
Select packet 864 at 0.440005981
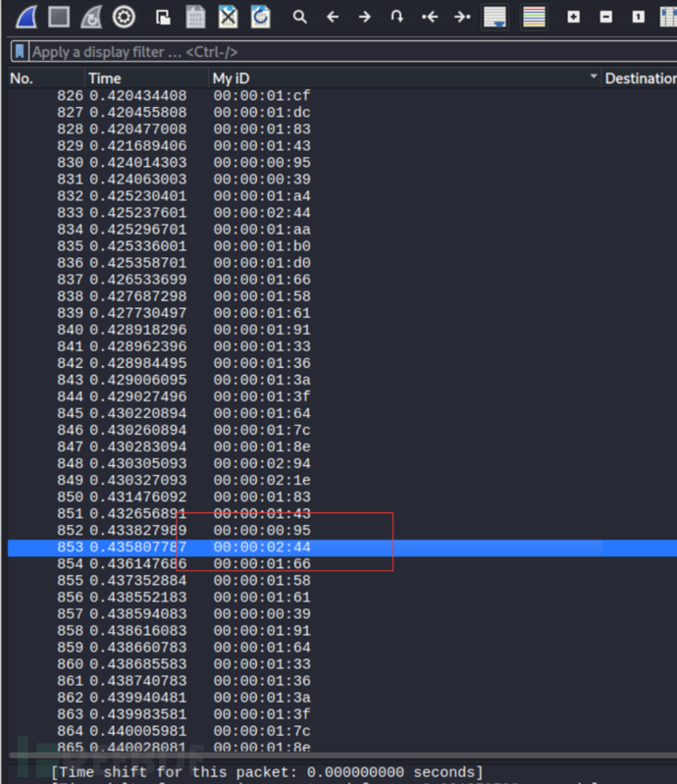(342, 731)
